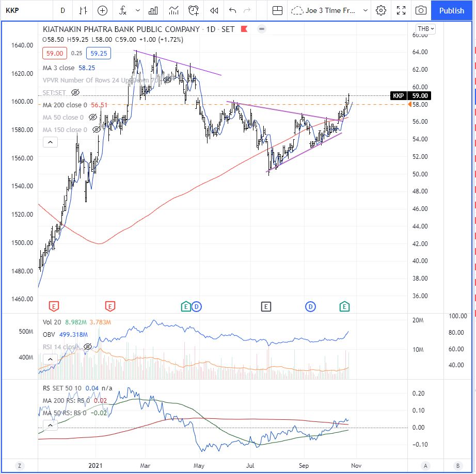Open chart settings gear

380,11
